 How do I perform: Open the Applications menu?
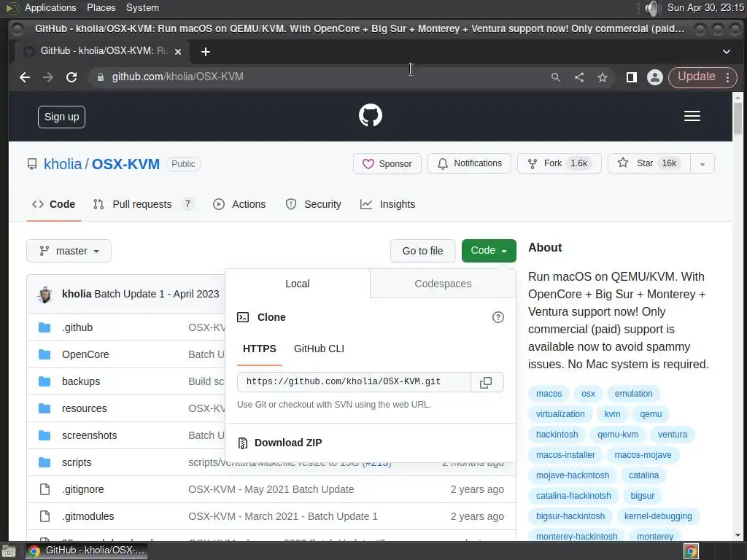pyautogui.click(x=50, y=7)
